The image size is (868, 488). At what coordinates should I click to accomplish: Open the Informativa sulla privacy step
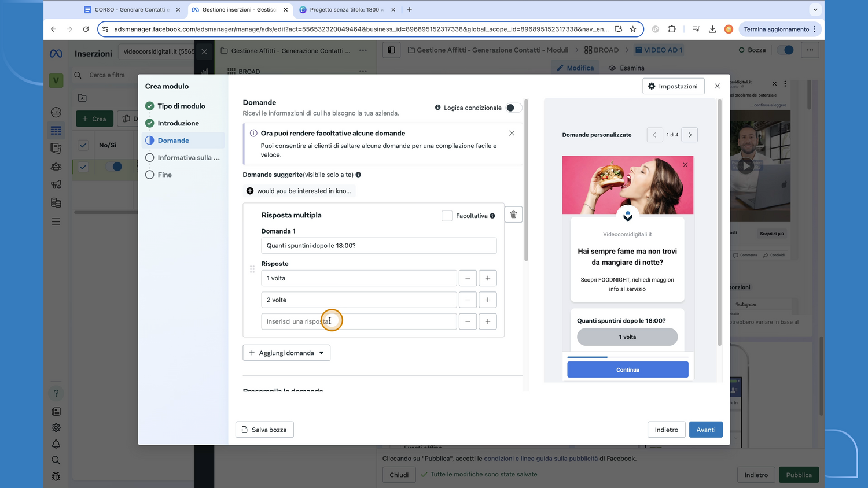(188, 157)
